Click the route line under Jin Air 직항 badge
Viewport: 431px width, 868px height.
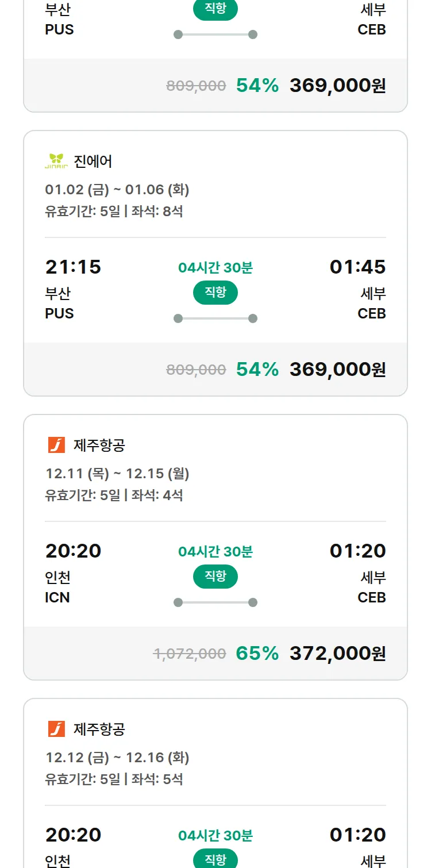pos(215,318)
